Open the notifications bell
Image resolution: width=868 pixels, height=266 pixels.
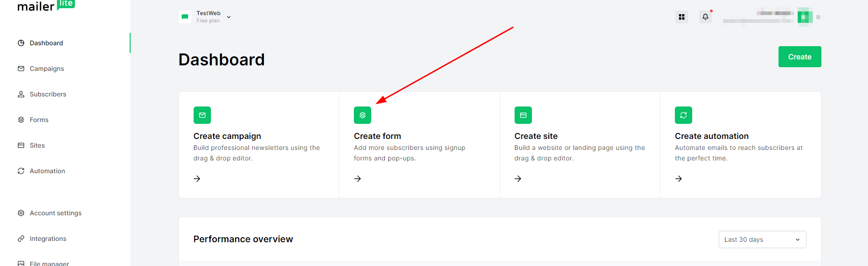(705, 17)
